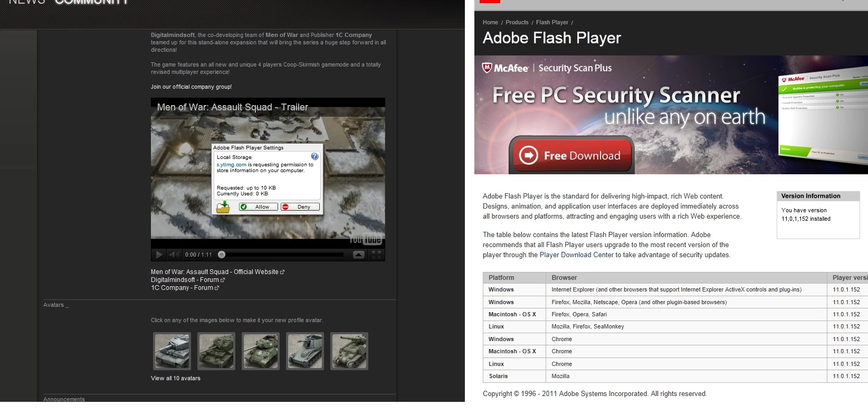Mute the trailer video volume
The image size is (868, 414).
click(174, 255)
